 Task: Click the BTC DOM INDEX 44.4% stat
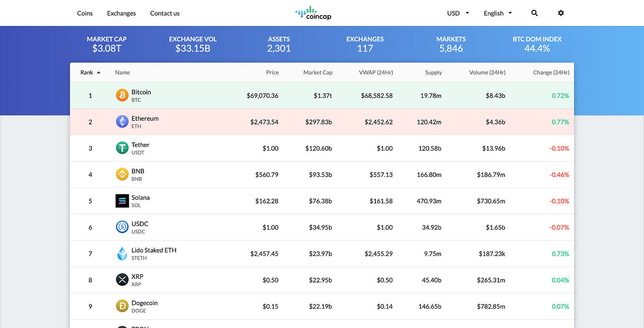[x=537, y=44]
